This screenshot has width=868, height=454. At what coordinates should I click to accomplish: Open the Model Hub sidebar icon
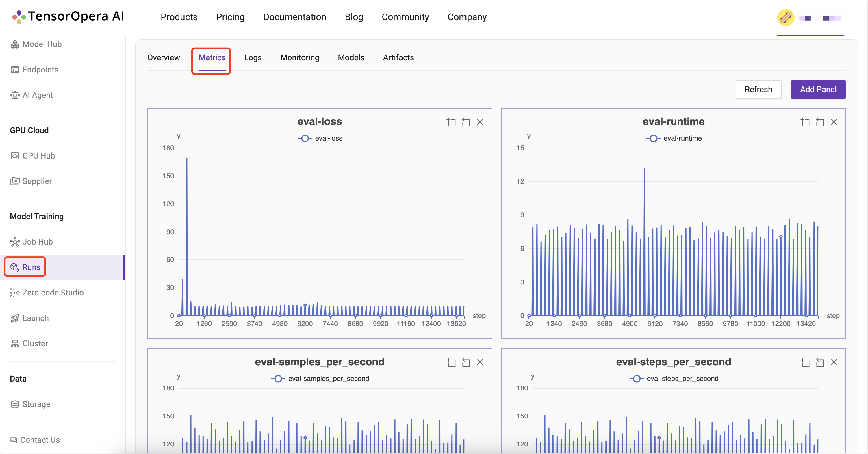pos(15,44)
